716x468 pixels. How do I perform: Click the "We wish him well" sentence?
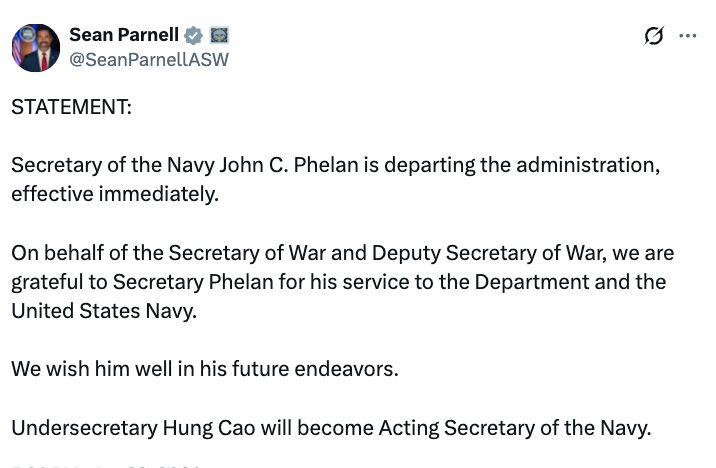(204, 368)
